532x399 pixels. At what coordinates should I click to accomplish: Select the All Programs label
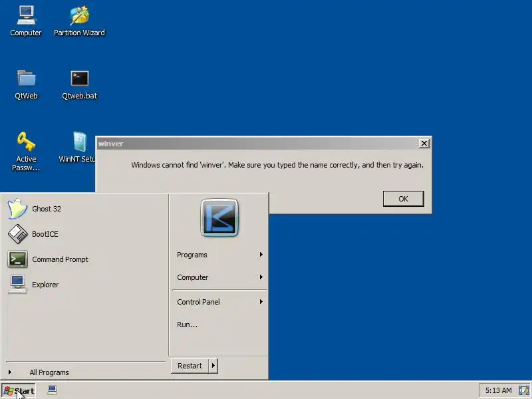[x=49, y=372]
